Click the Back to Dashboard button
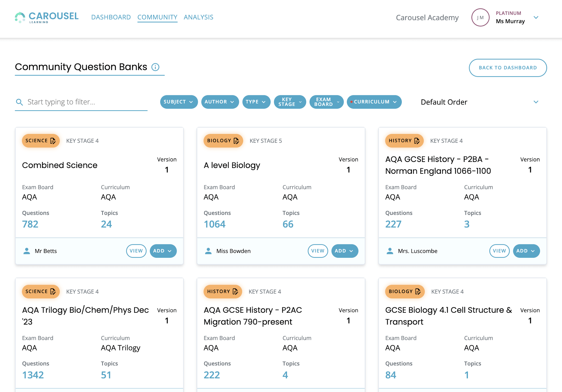Viewport: 562px width, 392px height. click(x=508, y=68)
